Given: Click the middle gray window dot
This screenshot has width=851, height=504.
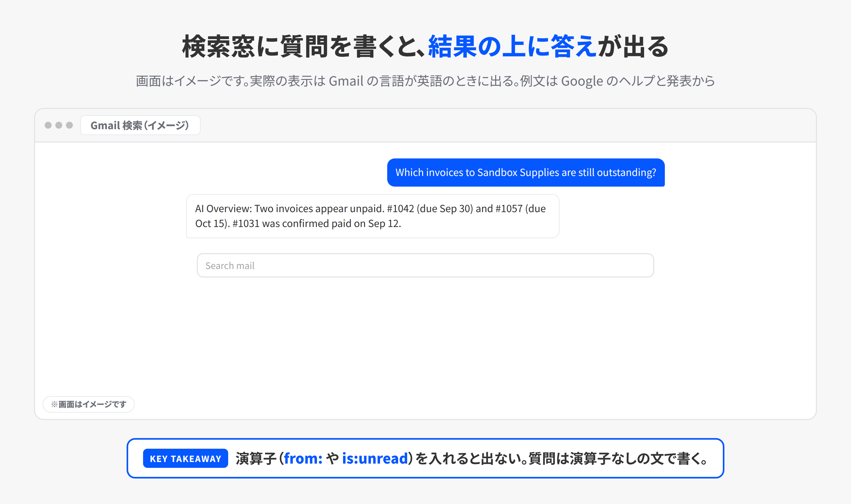Looking at the screenshot, I should click(59, 125).
